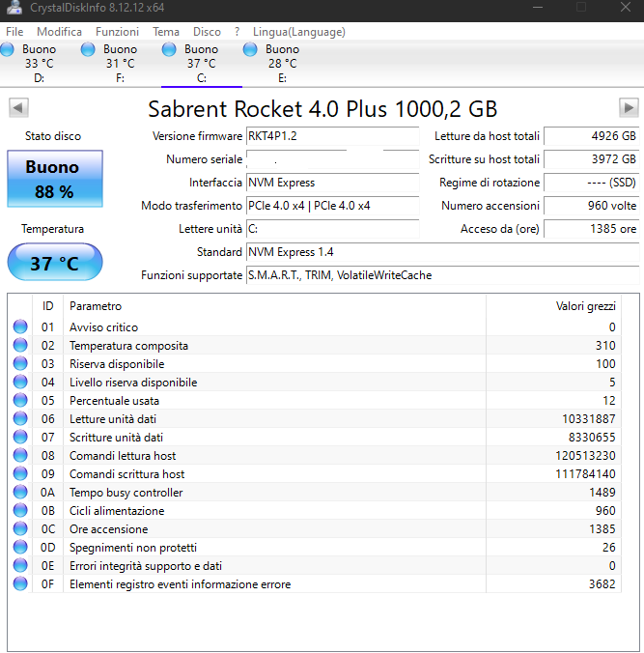Click the status icon of Percentuale usata row
The height and width of the screenshot is (653, 644).
20,400
